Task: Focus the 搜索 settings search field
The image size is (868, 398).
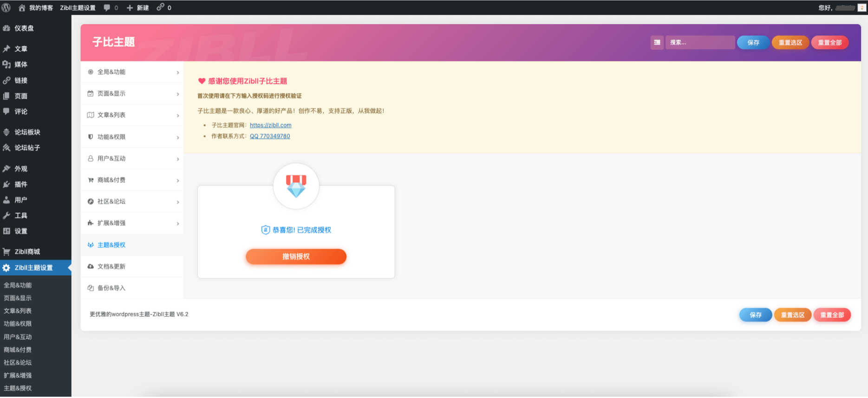Action: pyautogui.click(x=700, y=43)
